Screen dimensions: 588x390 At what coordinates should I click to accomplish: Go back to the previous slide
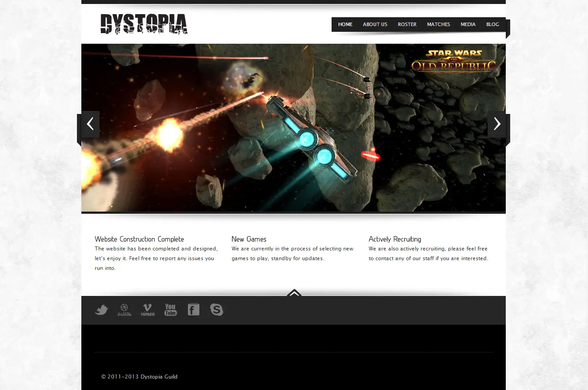(x=90, y=124)
